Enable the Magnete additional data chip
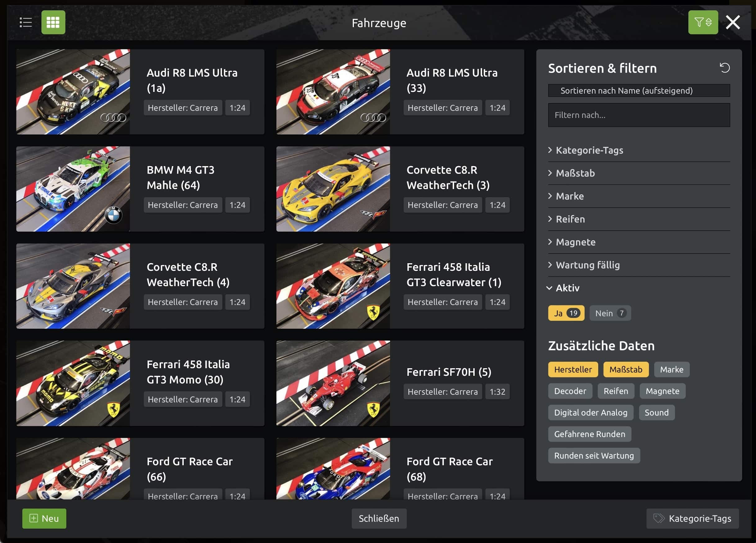This screenshot has height=543, width=756. coord(662,391)
